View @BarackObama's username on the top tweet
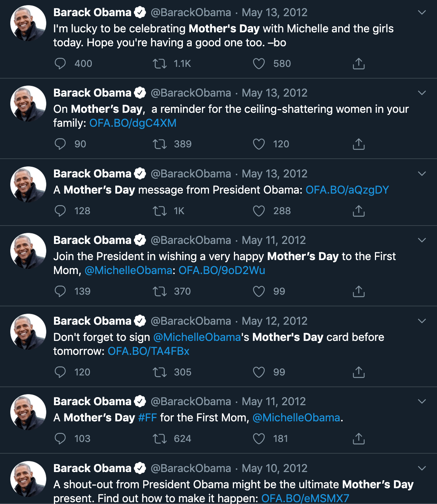The width and height of the screenshot is (437, 504). pos(191,12)
